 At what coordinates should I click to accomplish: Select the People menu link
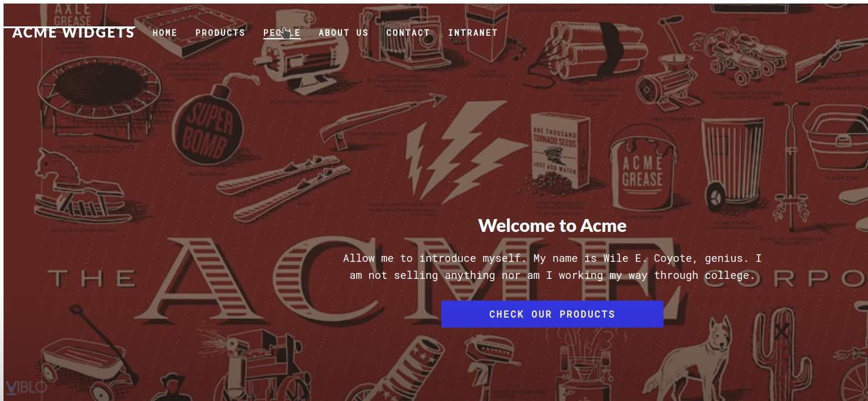coord(282,33)
